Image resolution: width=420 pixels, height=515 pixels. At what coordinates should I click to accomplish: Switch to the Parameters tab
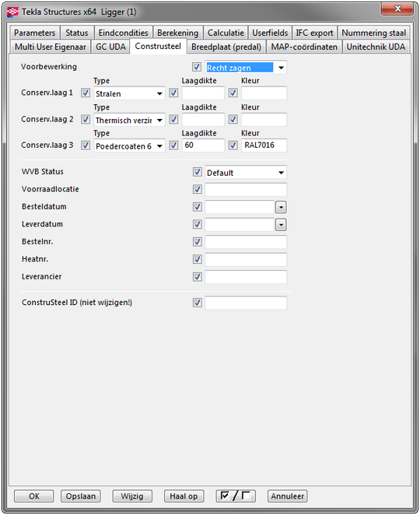[35, 33]
